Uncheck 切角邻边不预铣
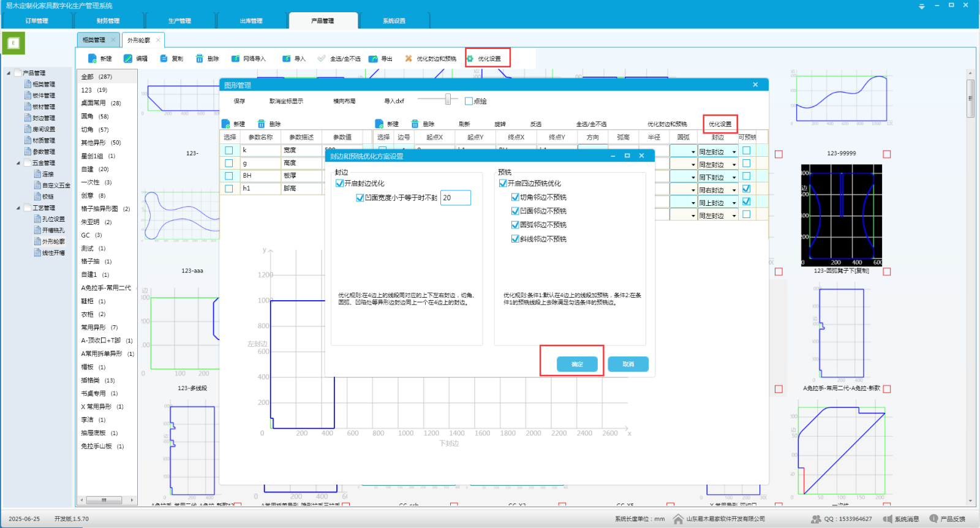 click(515, 197)
